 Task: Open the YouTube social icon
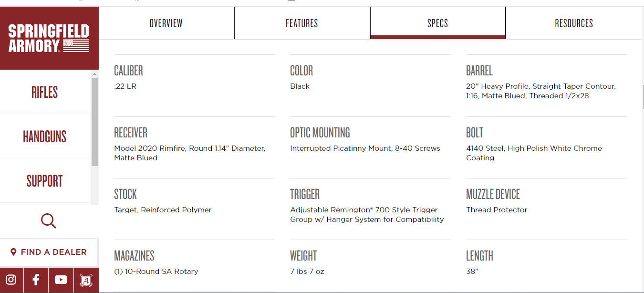click(x=61, y=280)
